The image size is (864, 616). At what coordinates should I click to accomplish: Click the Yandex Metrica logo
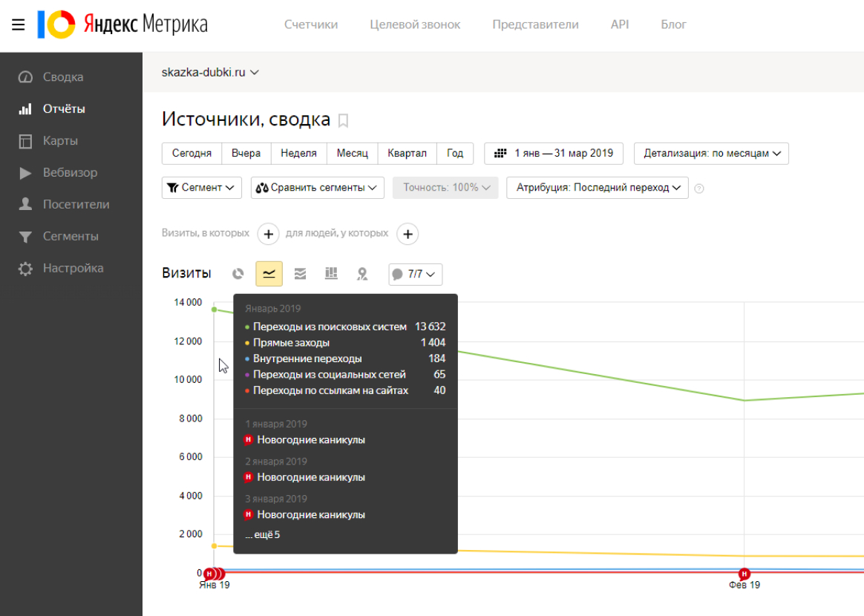pyautogui.click(x=122, y=24)
